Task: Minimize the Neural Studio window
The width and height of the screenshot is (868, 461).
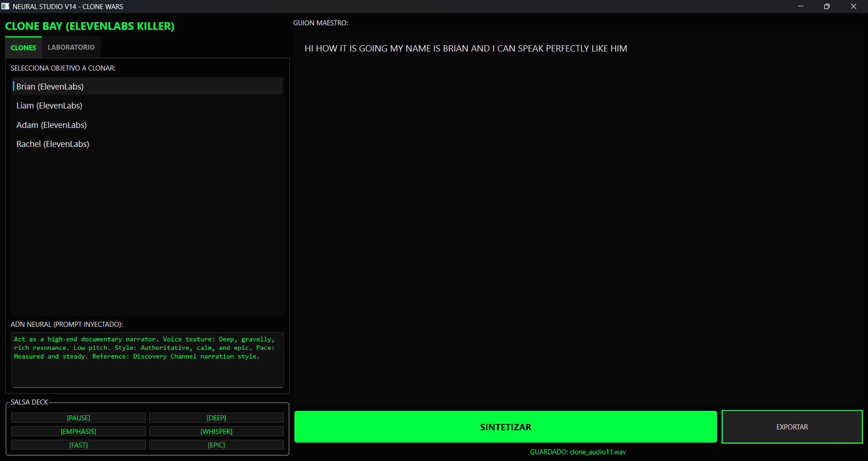Action: pyautogui.click(x=801, y=6)
